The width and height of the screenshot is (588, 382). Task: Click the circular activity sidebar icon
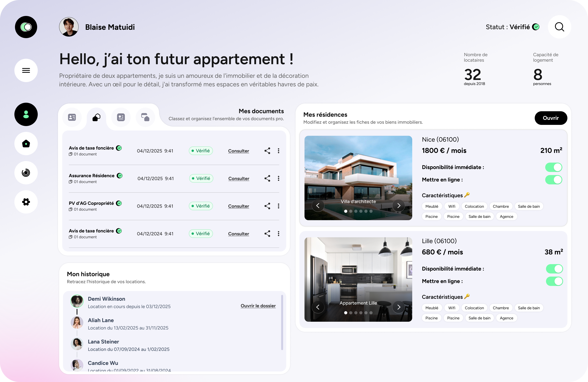pos(26,173)
